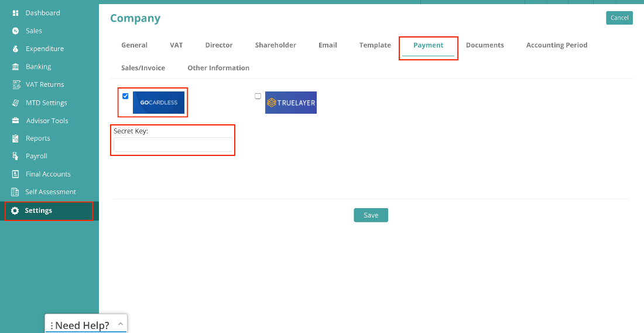Click the VAT Returns icon

click(x=16, y=84)
